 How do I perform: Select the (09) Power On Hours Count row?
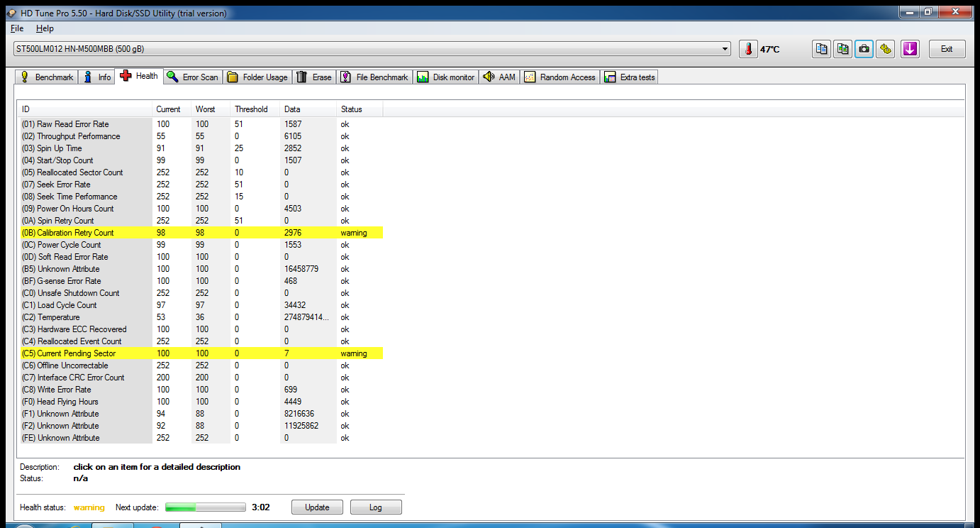tap(201, 209)
